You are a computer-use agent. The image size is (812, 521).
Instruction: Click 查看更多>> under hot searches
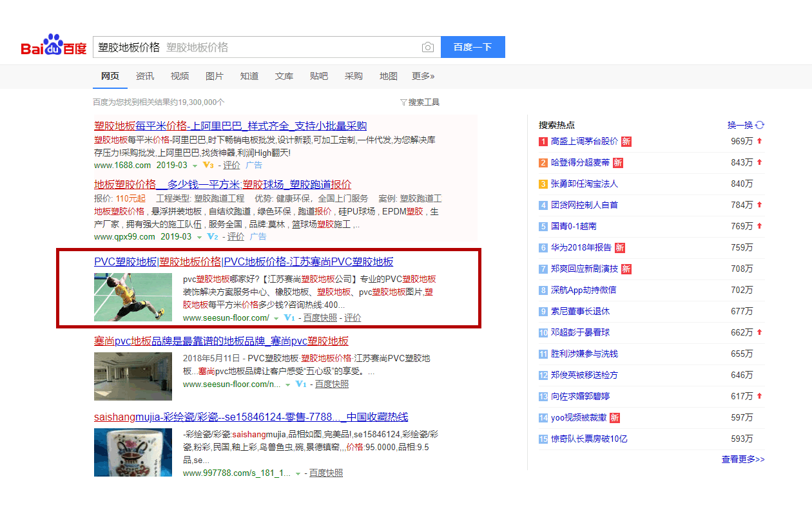[x=743, y=459]
